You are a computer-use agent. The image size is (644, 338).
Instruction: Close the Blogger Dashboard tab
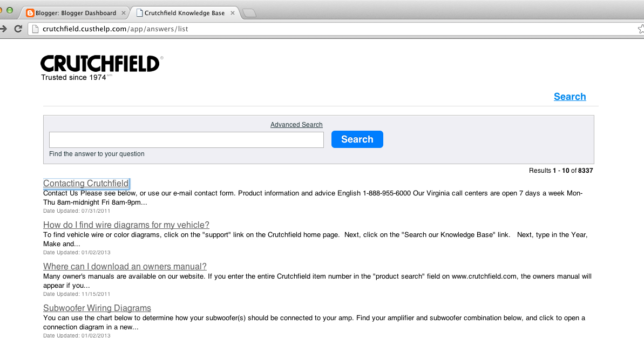tap(123, 13)
